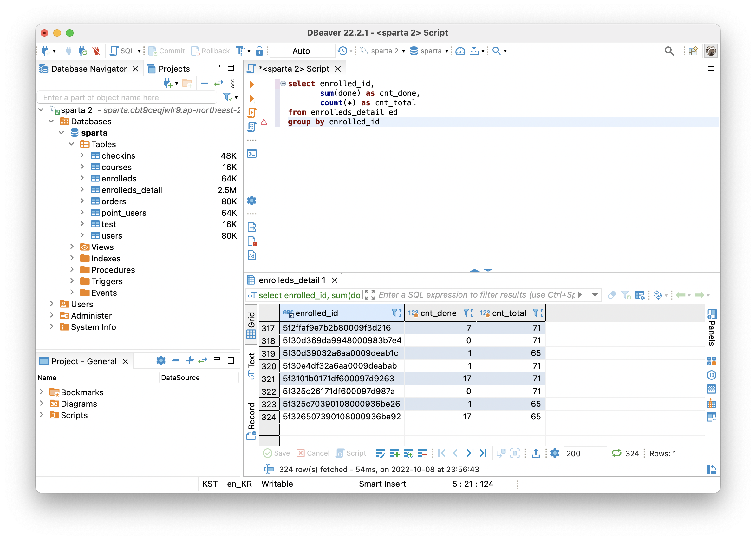Image resolution: width=756 pixels, height=540 pixels.
Task: Clear the result filter with the eraser
Action: click(x=612, y=295)
